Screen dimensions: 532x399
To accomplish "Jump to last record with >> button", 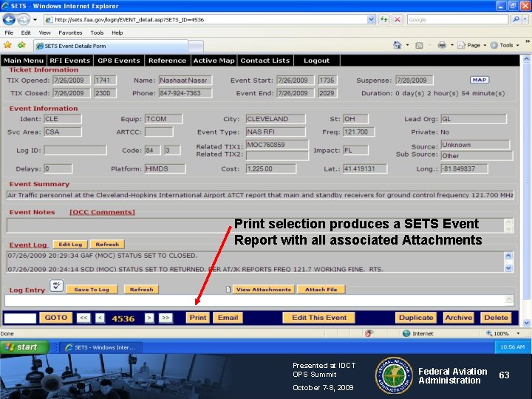I will point(166,318).
